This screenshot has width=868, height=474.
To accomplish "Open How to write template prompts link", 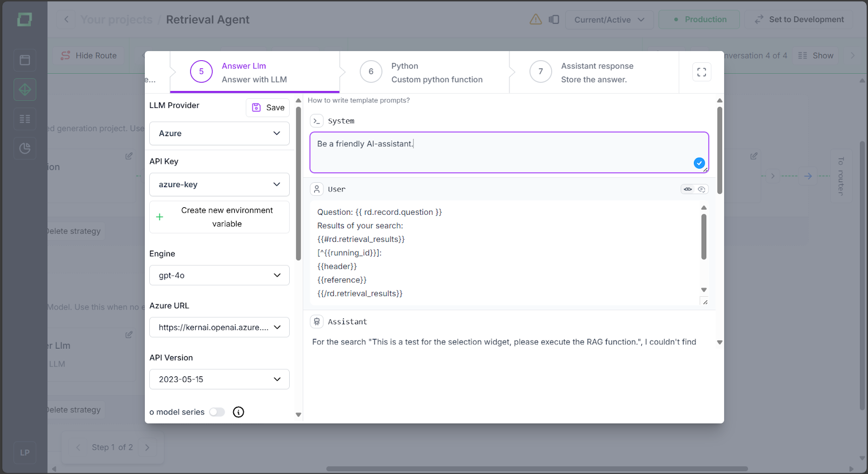I will 359,100.
